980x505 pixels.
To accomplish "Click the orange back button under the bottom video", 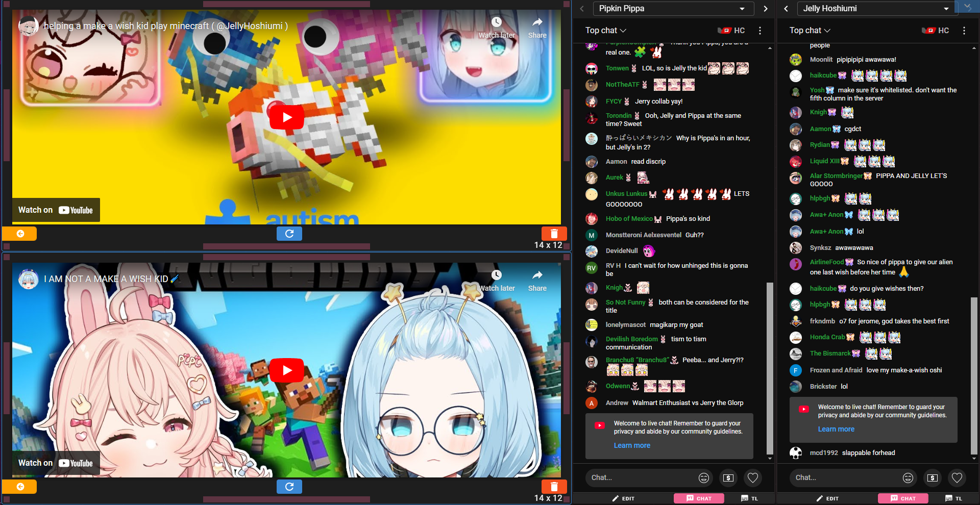I will (19, 487).
